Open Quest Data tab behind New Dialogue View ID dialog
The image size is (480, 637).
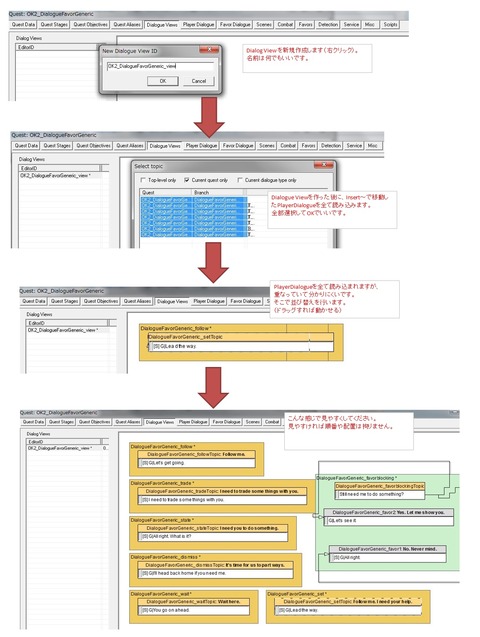(23, 24)
